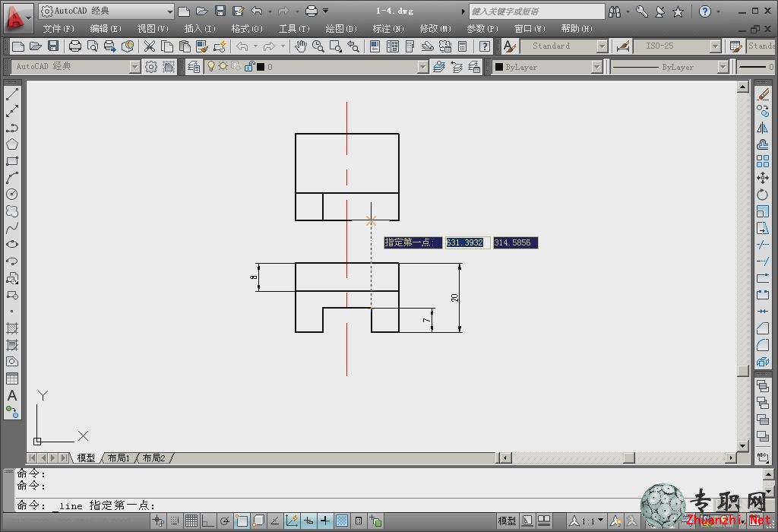The width and height of the screenshot is (778, 532).
Task: Click the command line _line prompt
Action: [x=87, y=505]
